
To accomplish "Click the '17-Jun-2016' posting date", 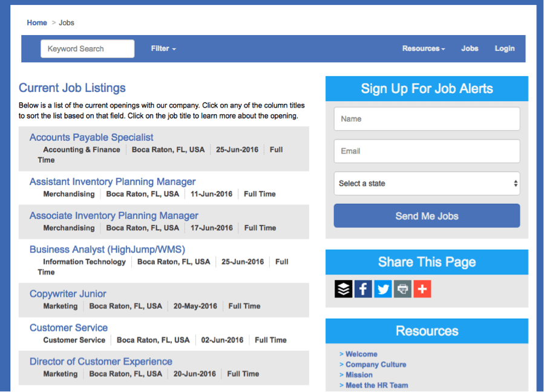I will click(212, 228).
